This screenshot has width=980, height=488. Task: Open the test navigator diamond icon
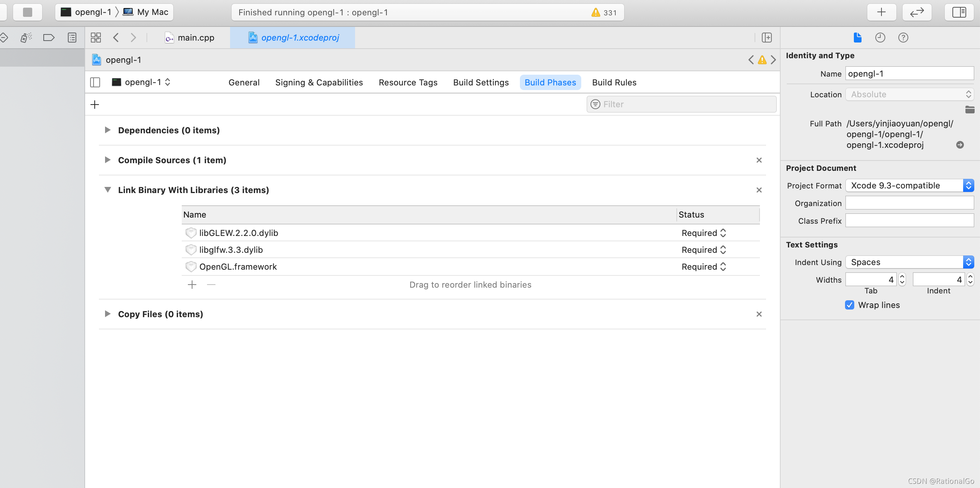(x=4, y=38)
